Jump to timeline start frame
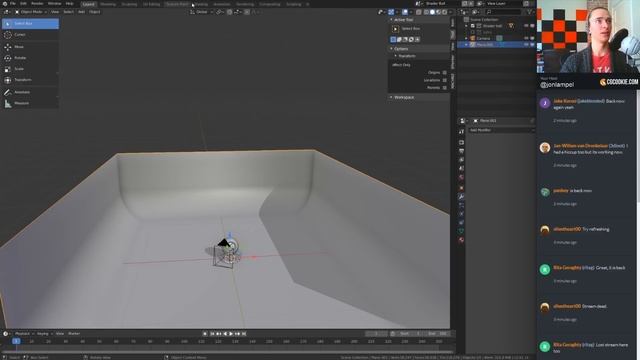This screenshot has height=360, width=640. pos(212,334)
